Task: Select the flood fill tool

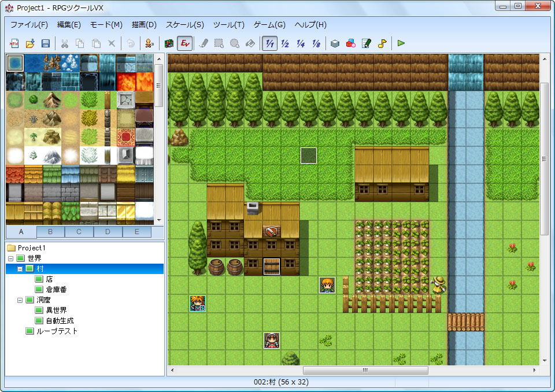Action: 250,43
